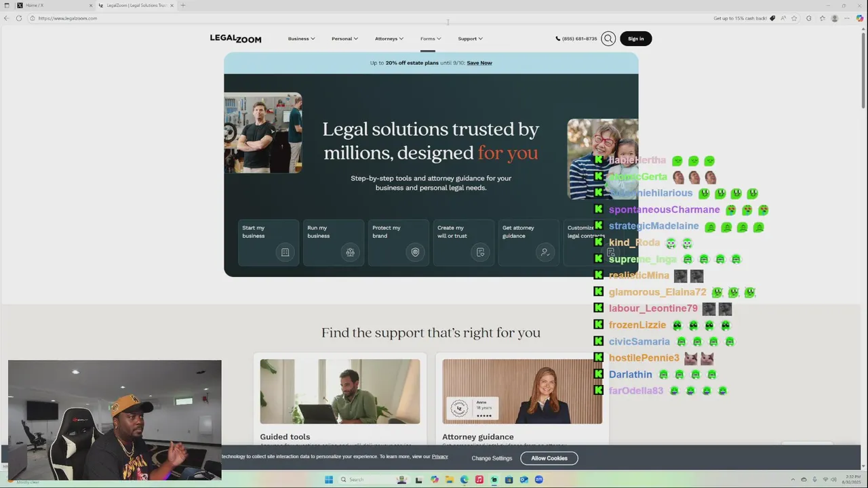Click chat username spontaneousCharmane
The width and height of the screenshot is (868, 488).
[664, 210]
